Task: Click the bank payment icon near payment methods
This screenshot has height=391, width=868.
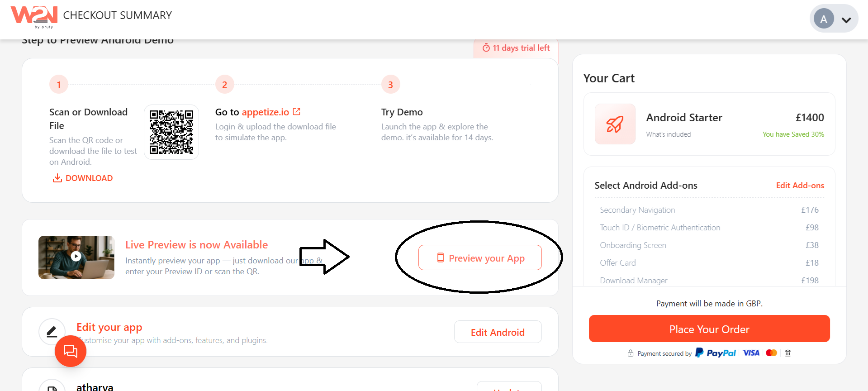Action: [787, 353]
